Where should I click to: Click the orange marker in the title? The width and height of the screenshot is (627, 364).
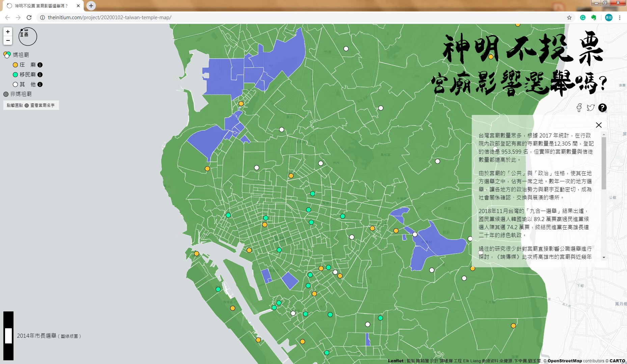click(x=491, y=57)
